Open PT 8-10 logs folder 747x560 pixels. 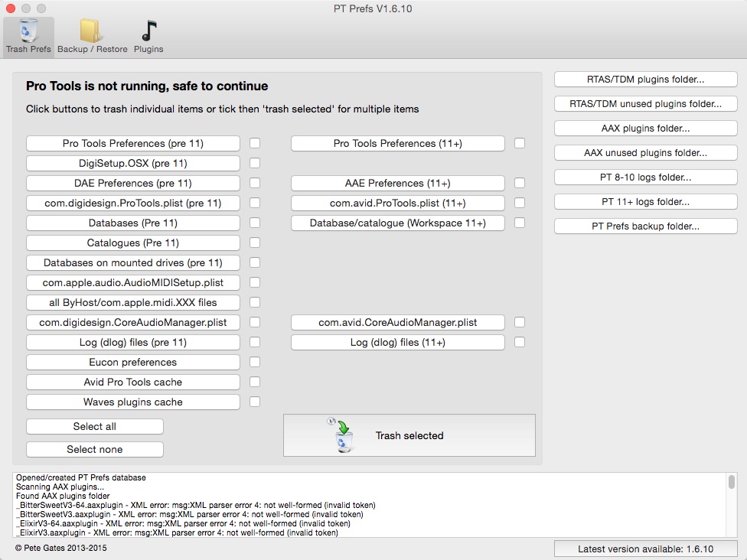point(645,177)
